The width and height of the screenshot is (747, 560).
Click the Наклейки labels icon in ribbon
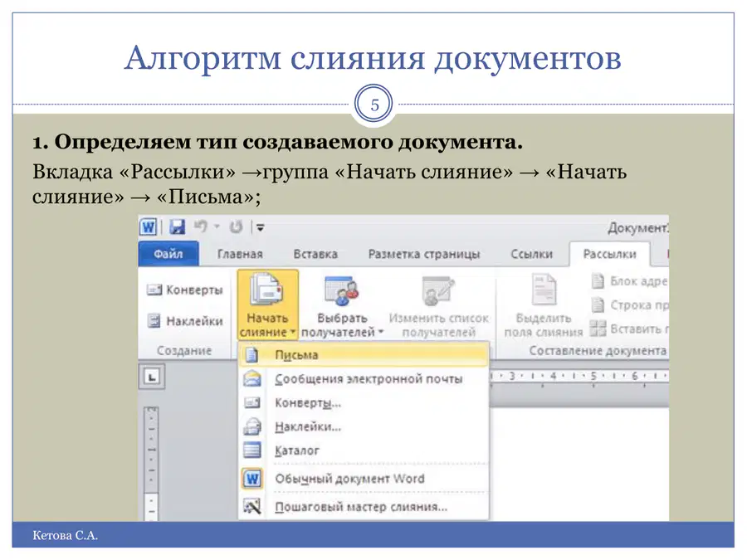154,321
